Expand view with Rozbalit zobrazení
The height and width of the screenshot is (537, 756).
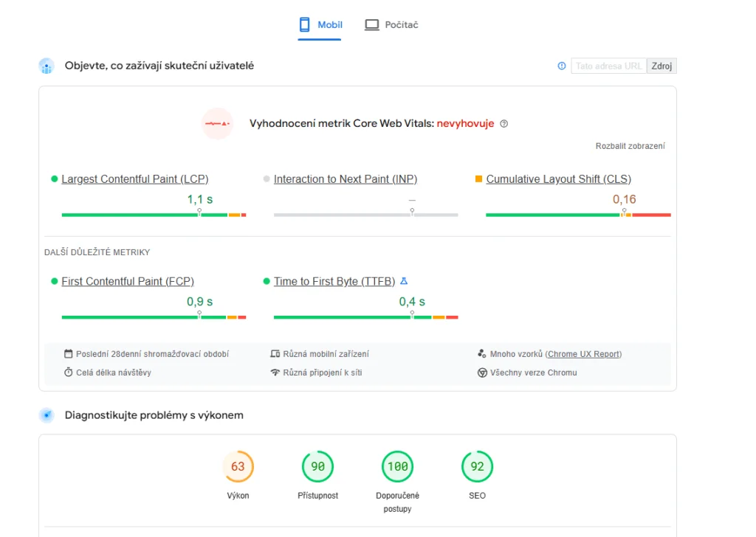coord(630,146)
